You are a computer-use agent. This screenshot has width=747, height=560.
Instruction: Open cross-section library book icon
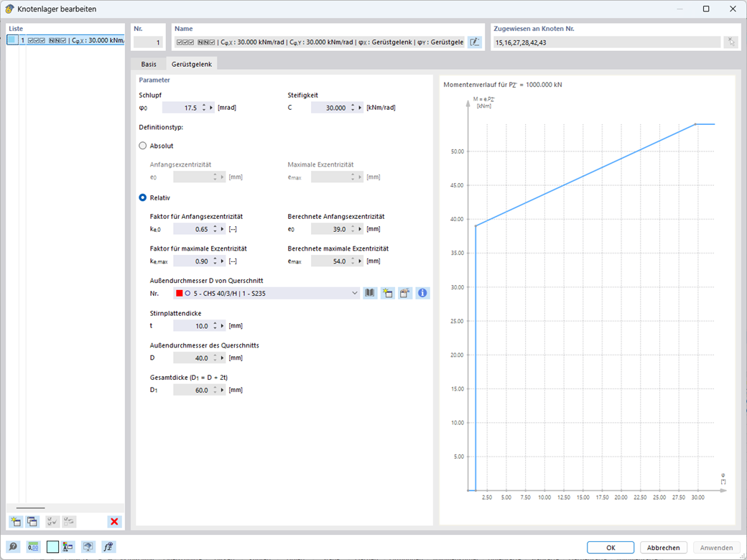tap(370, 294)
